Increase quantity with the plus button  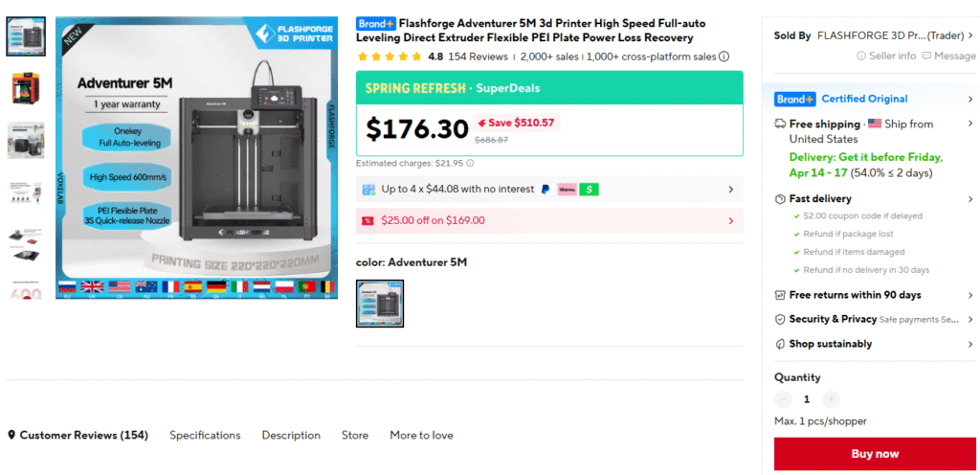click(x=831, y=399)
